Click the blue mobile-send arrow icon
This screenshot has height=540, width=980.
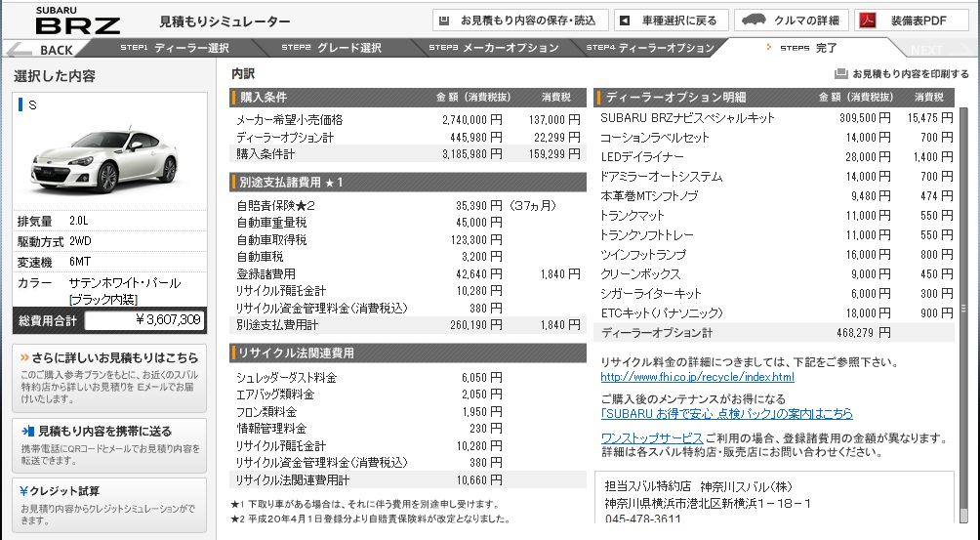point(27,432)
